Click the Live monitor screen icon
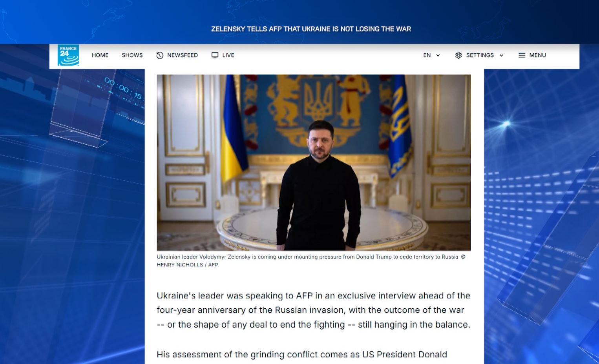The height and width of the screenshot is (364, 599). [x=215, y=55]
